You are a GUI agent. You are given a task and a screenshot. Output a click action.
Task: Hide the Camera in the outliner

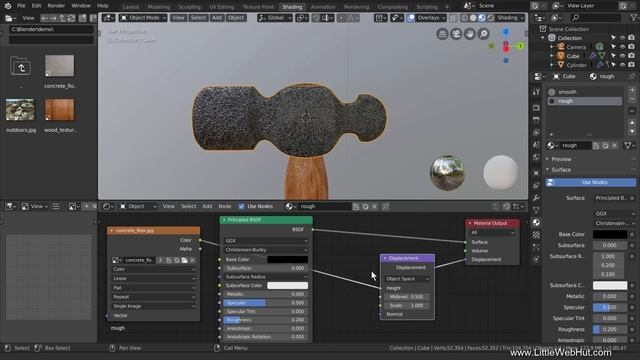pyautogui.click(x=622, y=47)
